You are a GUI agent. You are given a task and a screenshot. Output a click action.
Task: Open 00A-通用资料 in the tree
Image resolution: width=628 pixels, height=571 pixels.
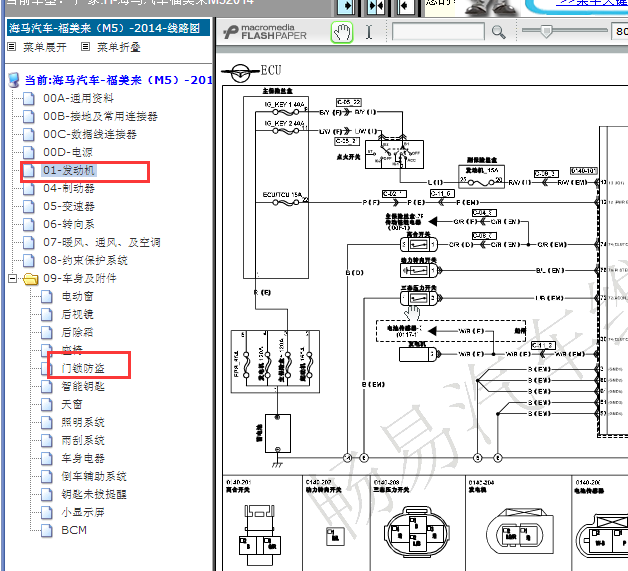click(78, 98)
